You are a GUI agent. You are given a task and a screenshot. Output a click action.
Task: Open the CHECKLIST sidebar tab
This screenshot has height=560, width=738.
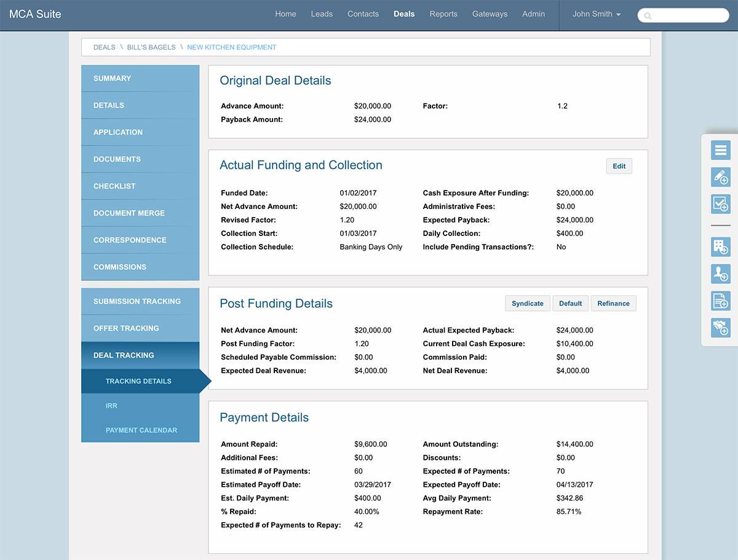pos(140,186)
